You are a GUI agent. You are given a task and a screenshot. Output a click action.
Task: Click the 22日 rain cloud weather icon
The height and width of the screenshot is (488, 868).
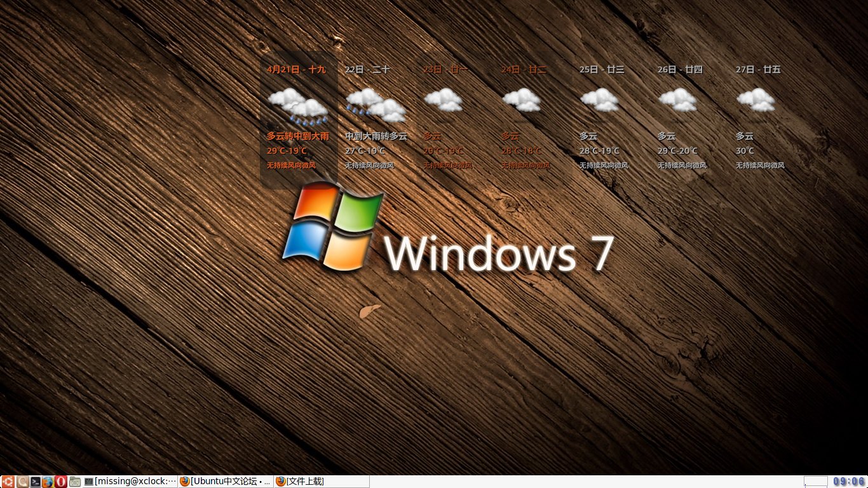[376, 105]
